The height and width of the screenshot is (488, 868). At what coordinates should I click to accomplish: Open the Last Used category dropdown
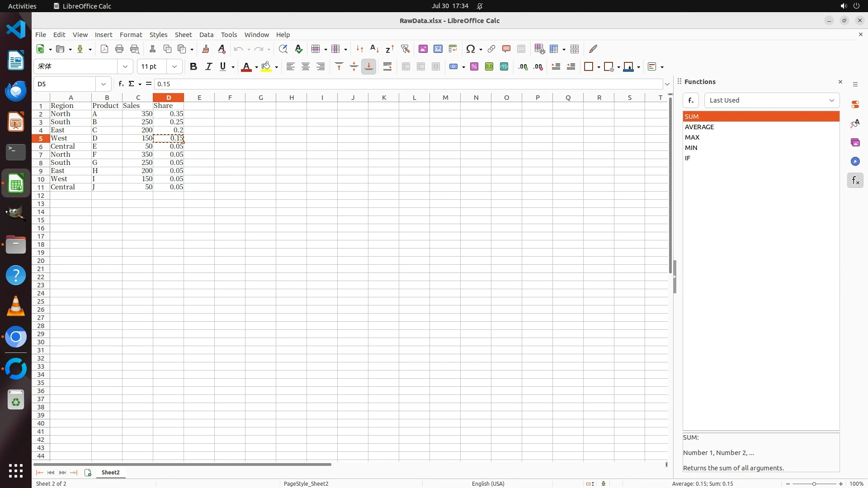[771, 100]
